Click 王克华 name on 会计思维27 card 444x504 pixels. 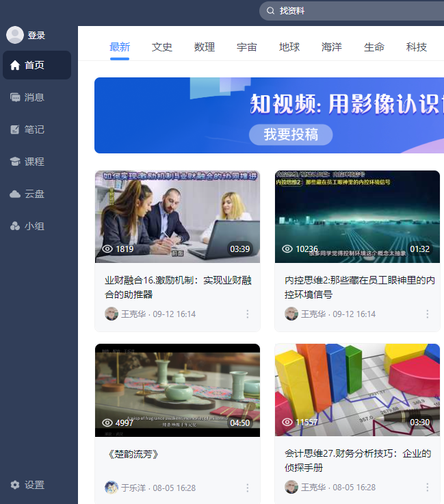click(313, 488)
